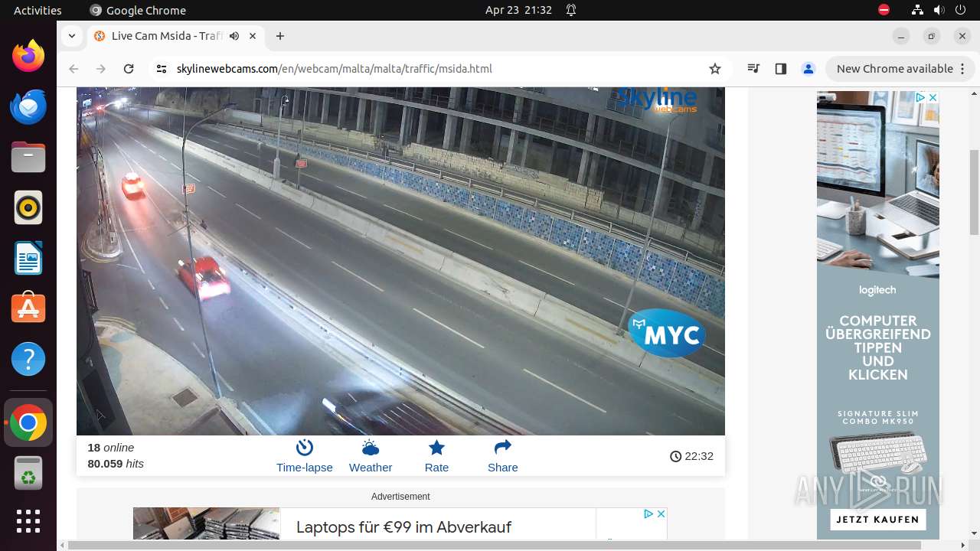The width and height of the screenshot is (980, 551).
Task: Open the Trash from the dock
Action: 28,473
